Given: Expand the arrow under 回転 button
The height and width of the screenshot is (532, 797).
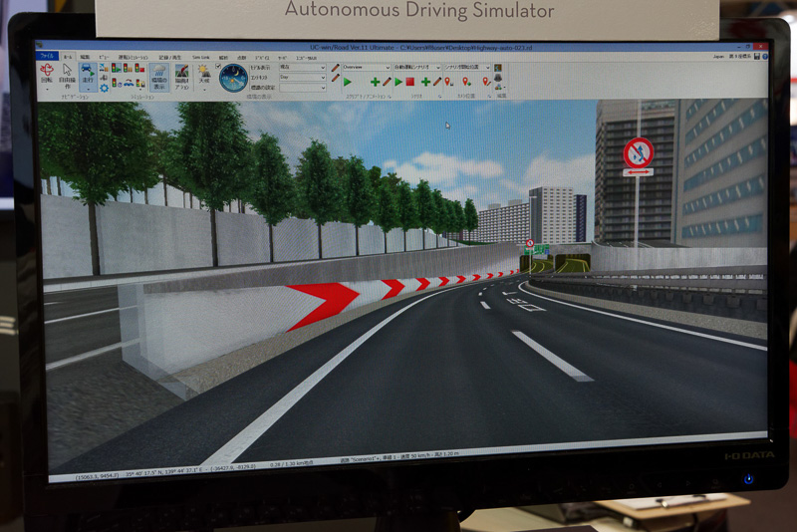Looking at the screenshot, I should [x=47, y=90].
